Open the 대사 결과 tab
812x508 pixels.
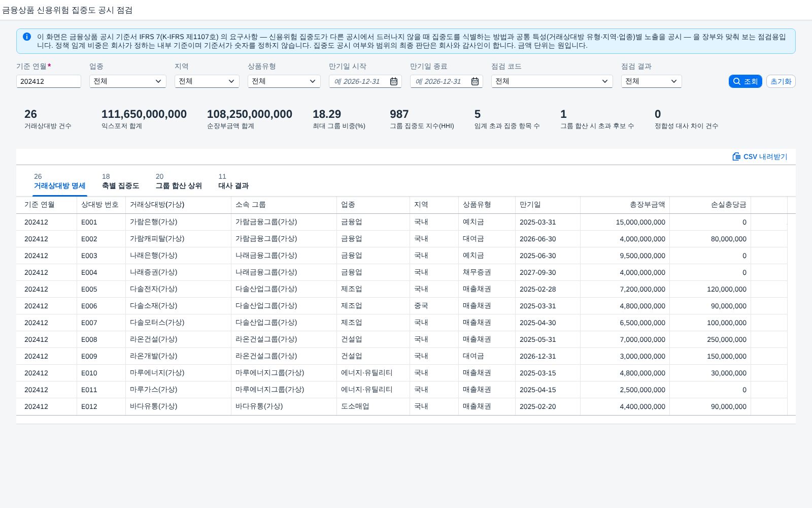tap(233, 181)
